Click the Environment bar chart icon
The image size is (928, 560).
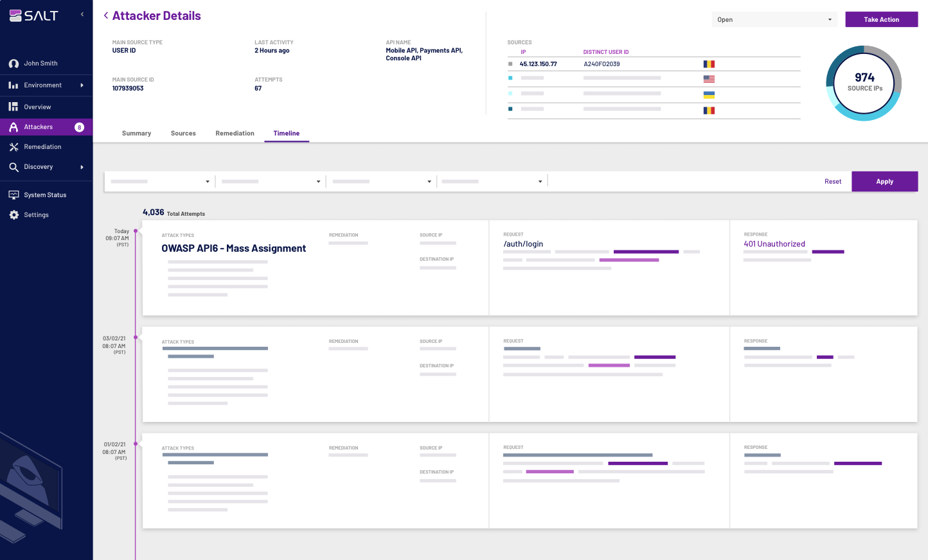click(x=13, y=85)
